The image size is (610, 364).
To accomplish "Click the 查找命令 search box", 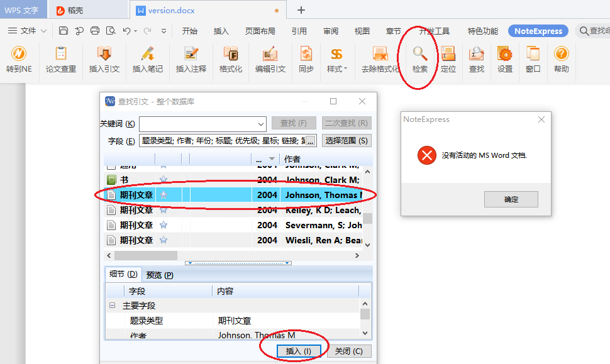I will [x=593, y=31].
